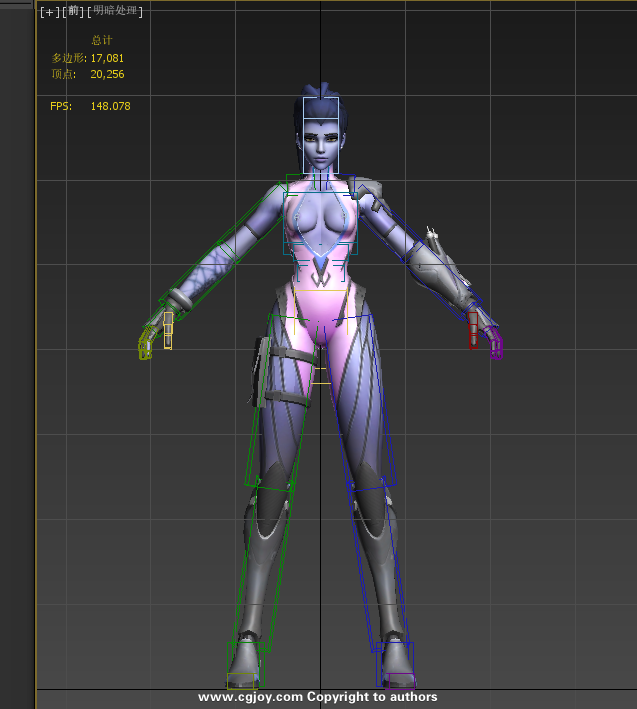Click the FPS value 148.078
The width and height of the screenshot is (637, 709).
pos(110,106)
